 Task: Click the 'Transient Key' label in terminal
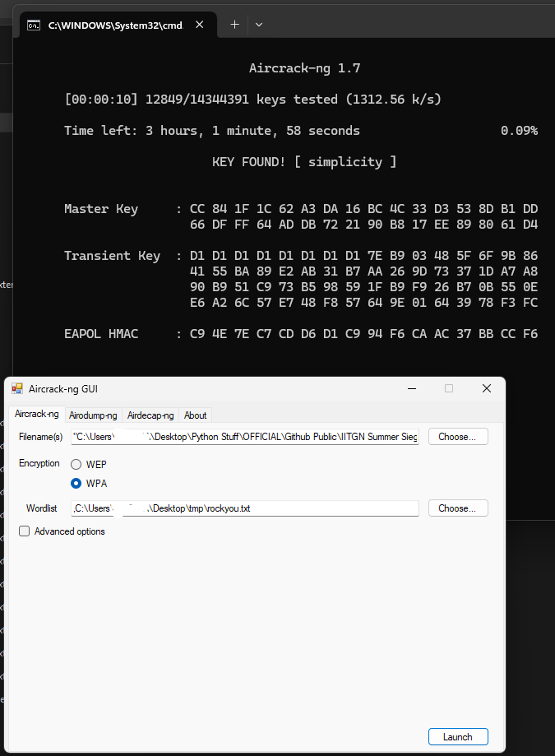tap(113, 256)
